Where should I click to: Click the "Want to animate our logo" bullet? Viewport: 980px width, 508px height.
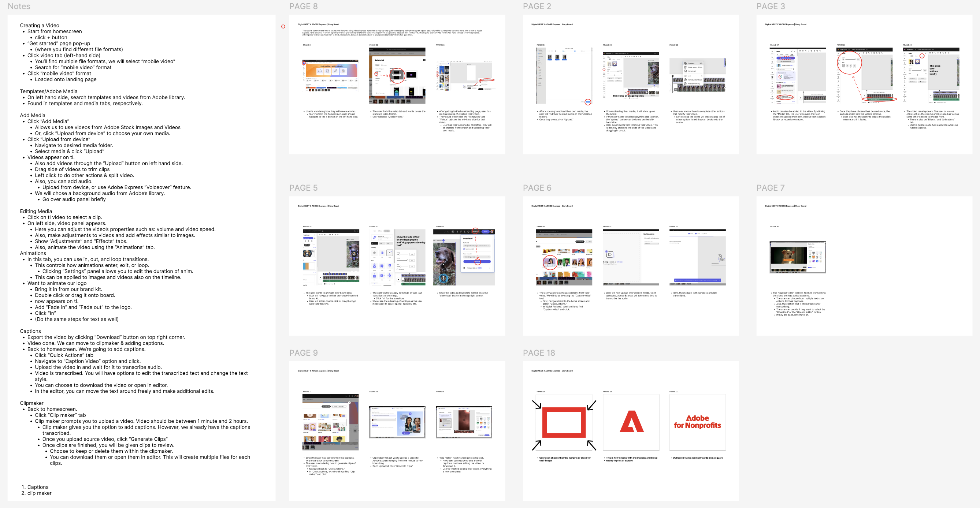pyautogui.click(x=57, y=283)
